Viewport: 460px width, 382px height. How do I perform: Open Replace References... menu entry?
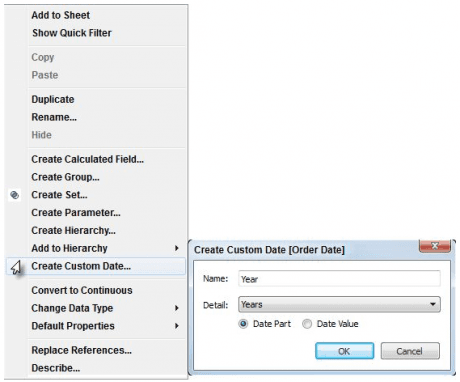point(82,350)
